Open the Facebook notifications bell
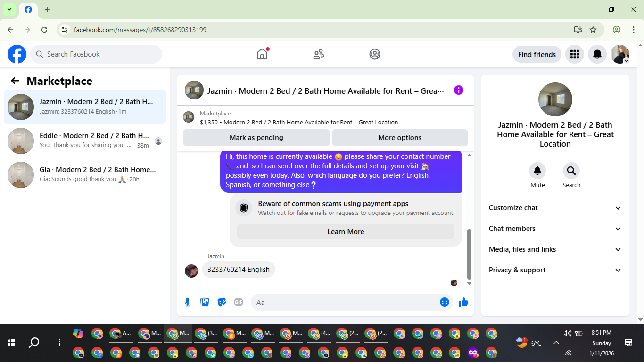Viewport: 644px width, 362px height. [x=597, y=54]
